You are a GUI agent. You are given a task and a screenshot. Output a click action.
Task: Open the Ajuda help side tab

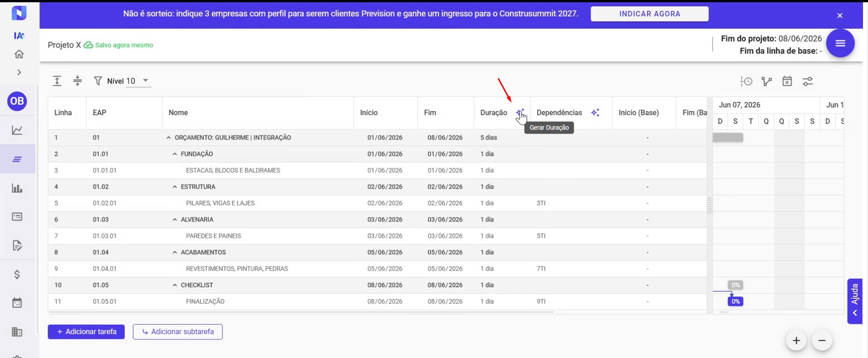pos(855,301)
